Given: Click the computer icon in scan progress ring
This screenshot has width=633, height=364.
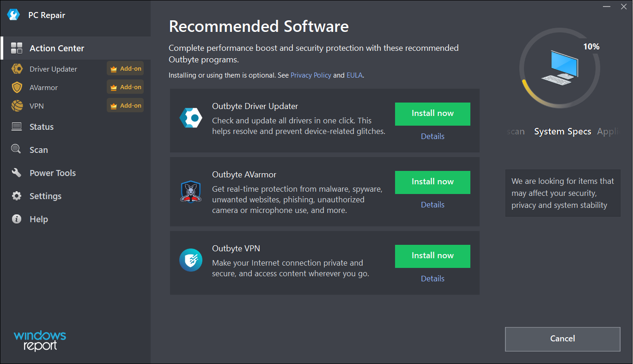Looking at the screenshot, I should pyautogui.click(x=560, y=67).
